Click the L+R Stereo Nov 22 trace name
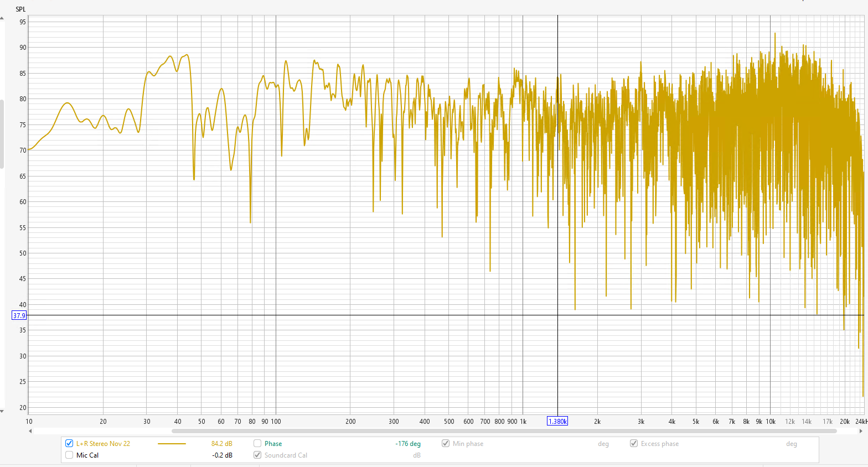This screenshot has width=868, height=467. click(x=103, y=444)
